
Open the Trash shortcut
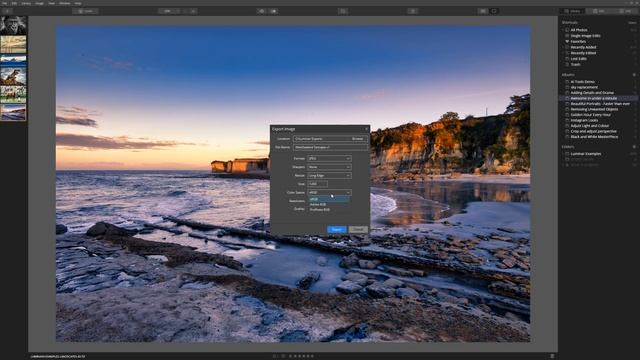click(576, 64)
